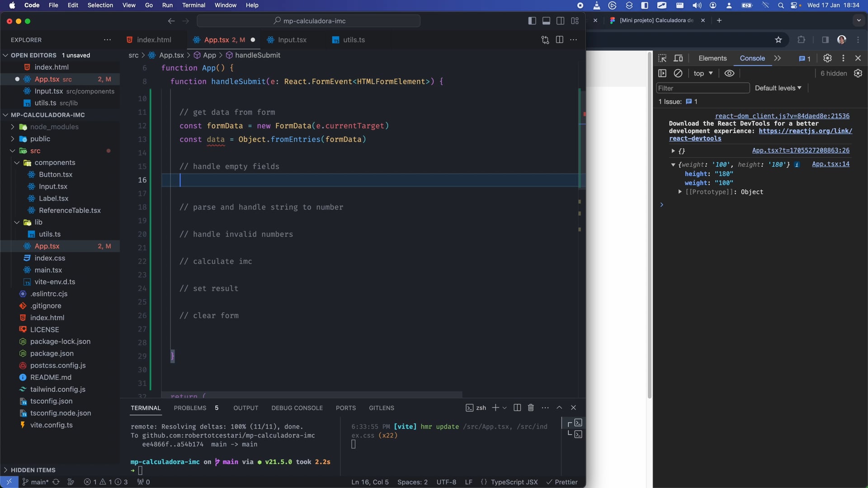Image resolution: width=868 pixels, height=488 pixels.
Task: Kill terminal with trash icon
Action: pos(531,408)
